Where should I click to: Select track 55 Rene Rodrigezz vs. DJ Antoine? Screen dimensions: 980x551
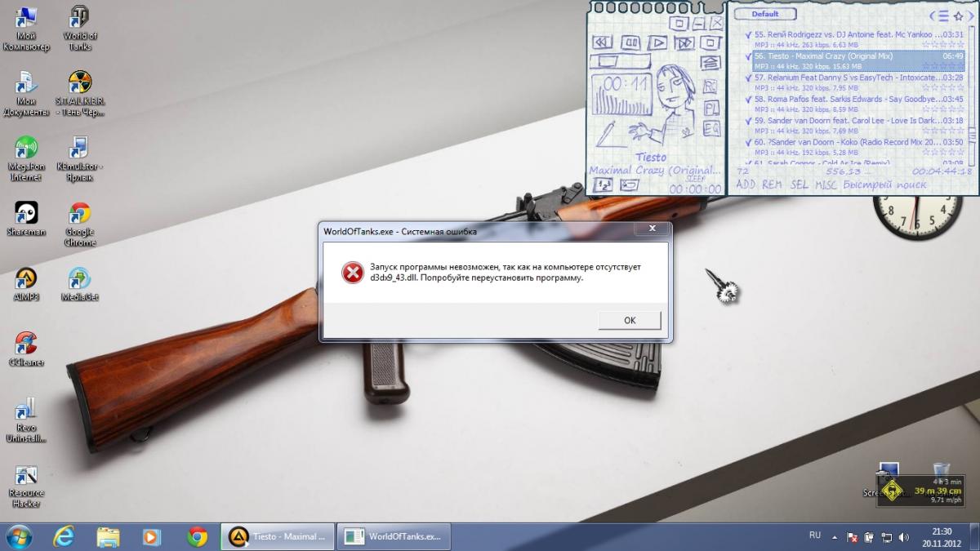[x=859, y=39]
